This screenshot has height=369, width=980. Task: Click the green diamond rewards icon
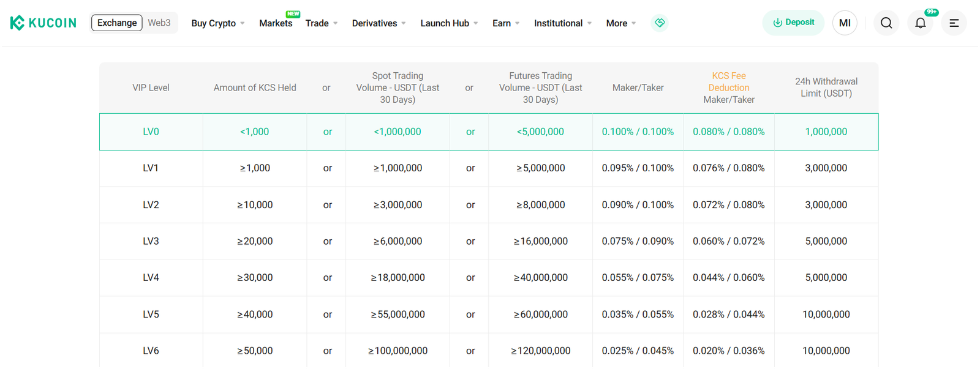(660, 23)
